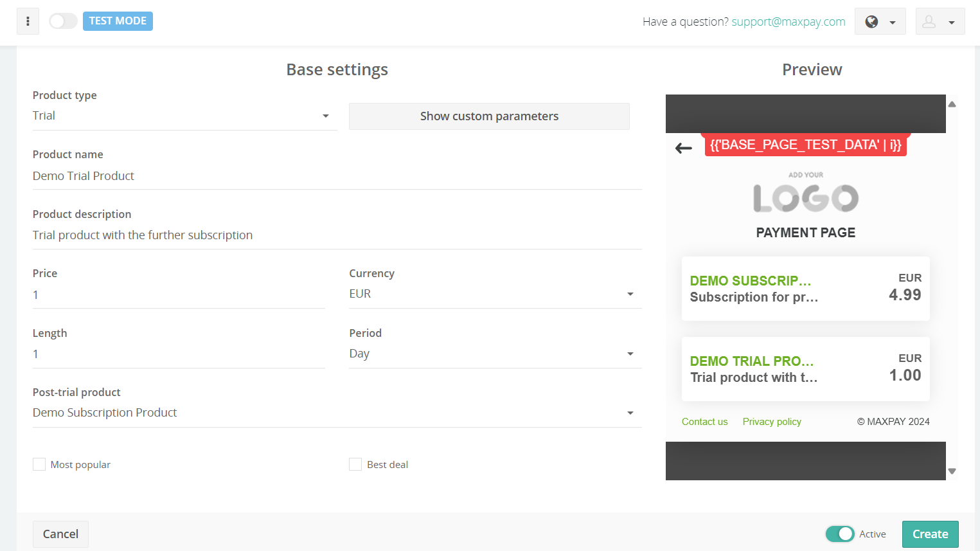
Task: Click the Cancel button
Action: (x=60, y=534)
